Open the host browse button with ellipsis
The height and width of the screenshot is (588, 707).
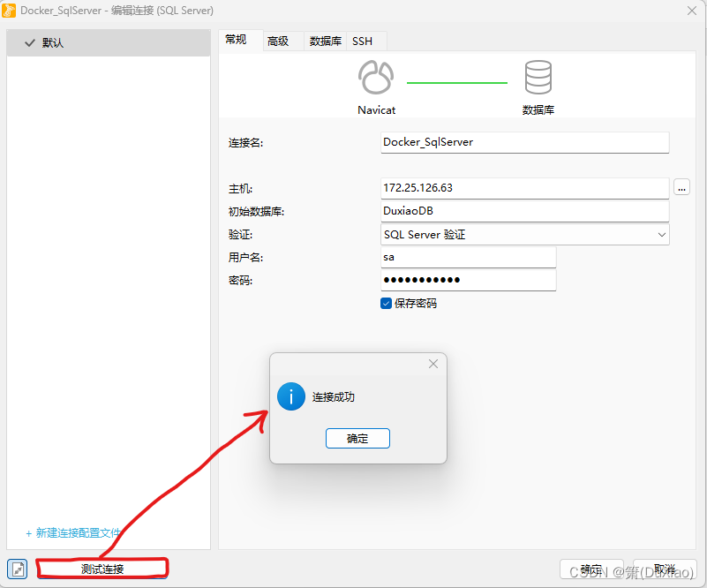pos(681,187)
